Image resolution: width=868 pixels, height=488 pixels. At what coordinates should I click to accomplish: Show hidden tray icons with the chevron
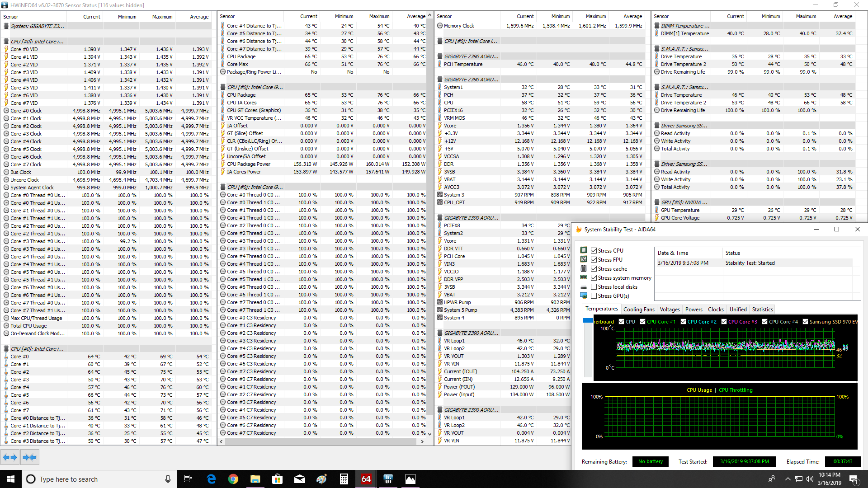788,479
